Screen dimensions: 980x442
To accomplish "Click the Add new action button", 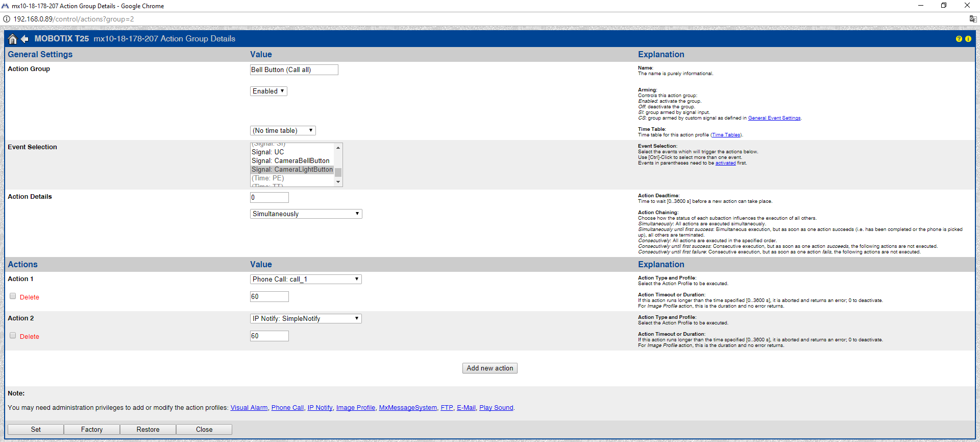I will [489, 368].
